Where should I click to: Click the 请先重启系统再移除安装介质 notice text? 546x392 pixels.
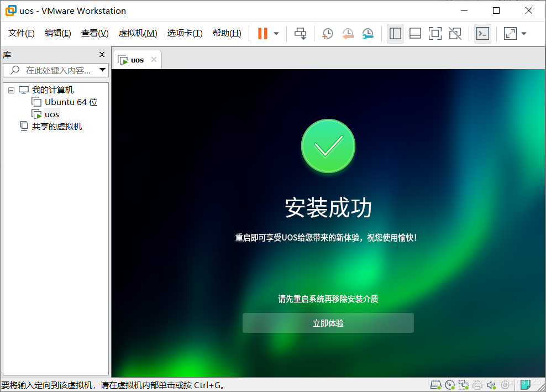click(x=328, y=299)
